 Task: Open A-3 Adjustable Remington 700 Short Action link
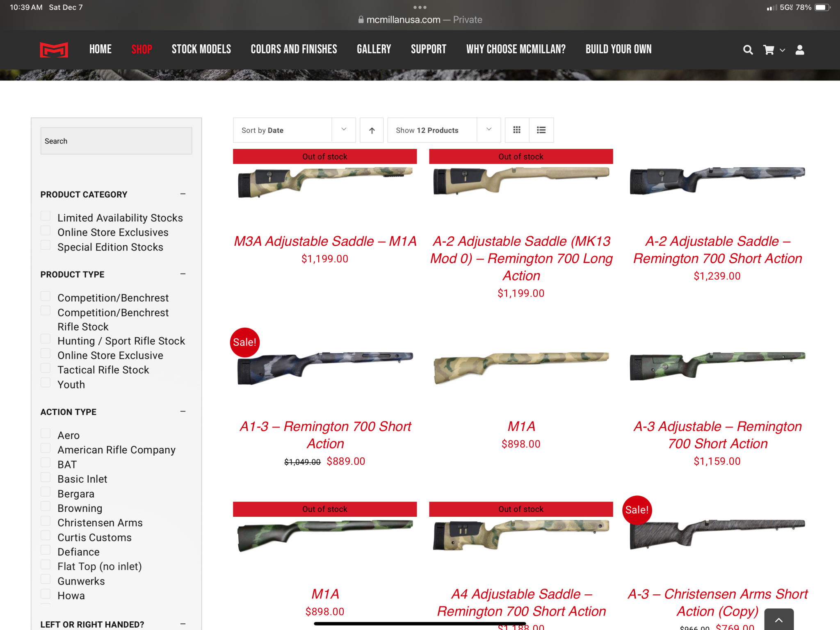tap(717, 435)
